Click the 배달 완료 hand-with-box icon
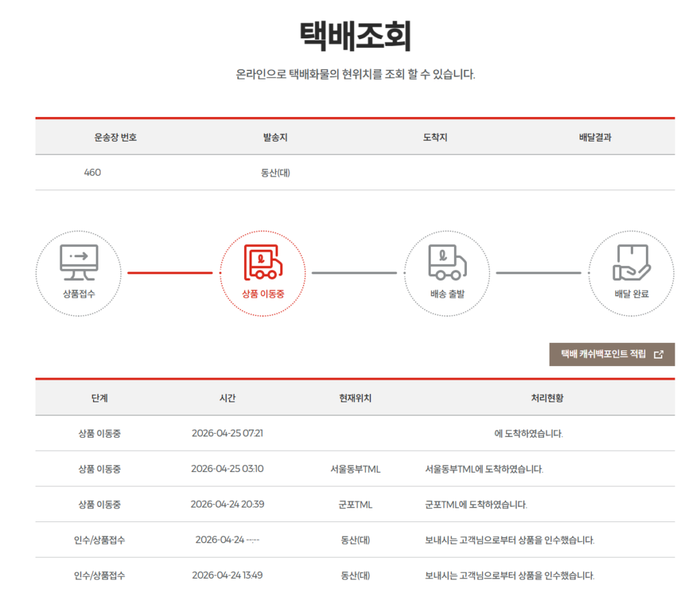 pyautogui.click(x=630, y=263)
